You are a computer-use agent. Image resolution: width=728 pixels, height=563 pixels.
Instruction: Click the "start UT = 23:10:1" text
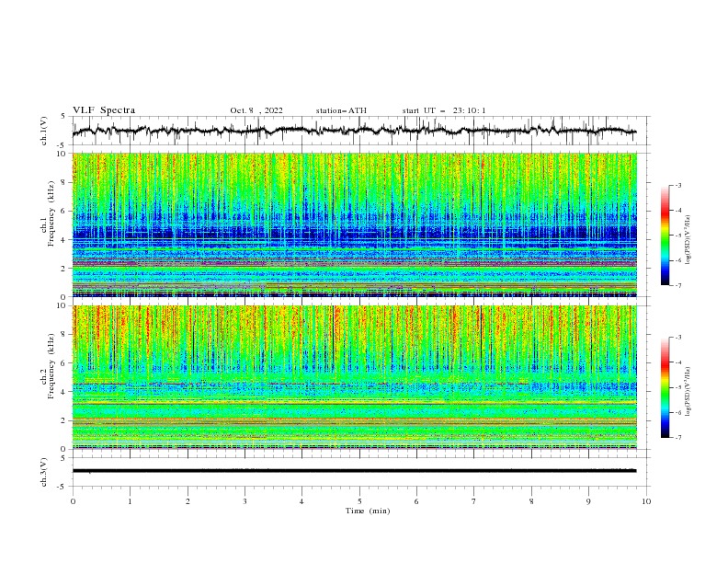tap(444, 110)
